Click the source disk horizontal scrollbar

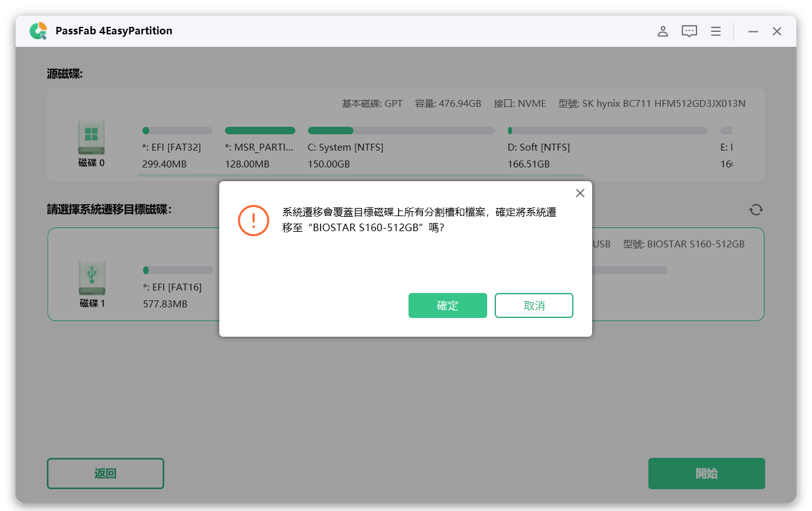coord(361,176)
